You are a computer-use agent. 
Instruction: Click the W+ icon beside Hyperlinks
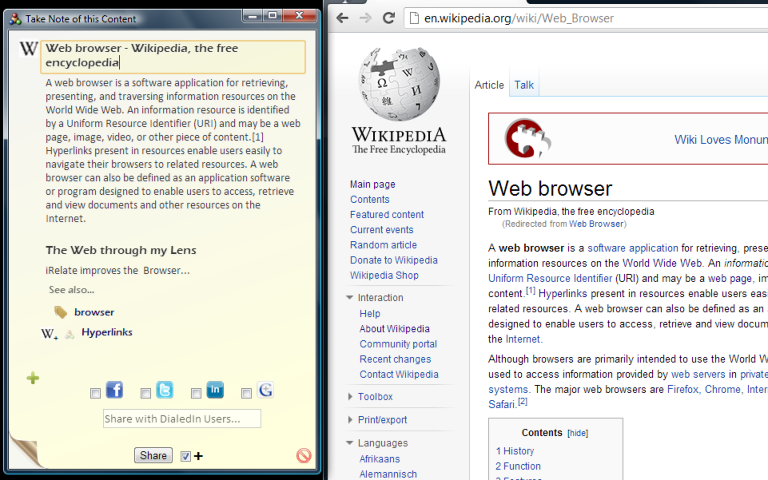tap(49, 334)
